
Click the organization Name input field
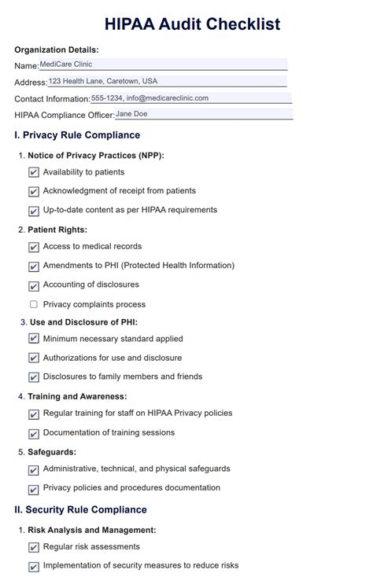(163, 64)
